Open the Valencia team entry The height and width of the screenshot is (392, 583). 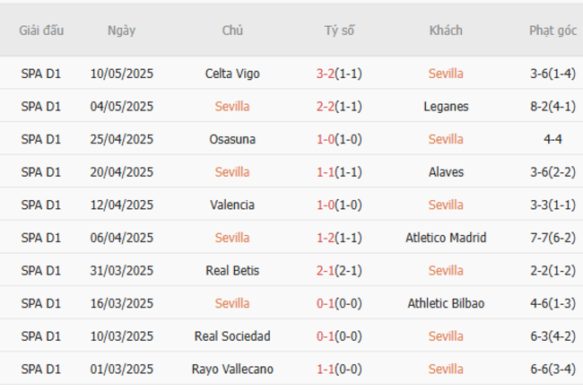pos(232,205)
